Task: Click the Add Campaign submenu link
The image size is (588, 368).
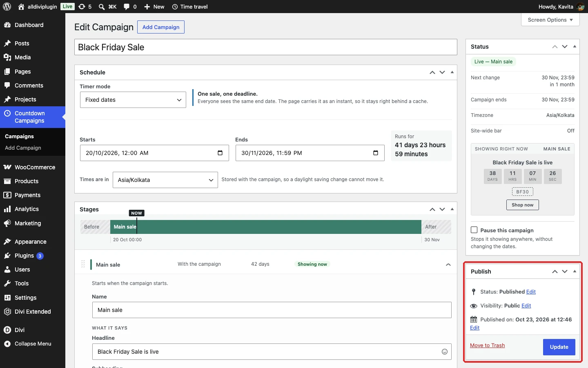Action: [23, 148]
